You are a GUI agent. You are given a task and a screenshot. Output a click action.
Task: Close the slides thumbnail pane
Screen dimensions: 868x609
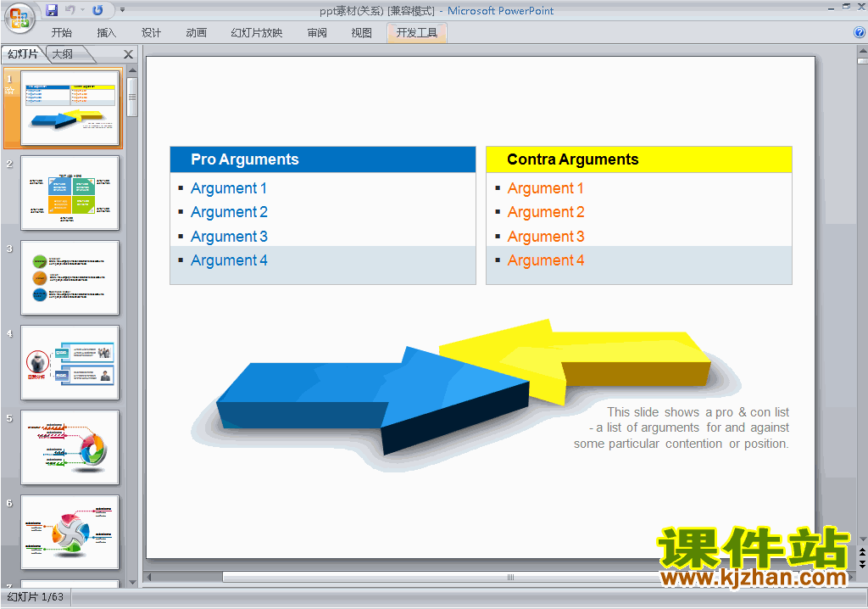[129, 54]
